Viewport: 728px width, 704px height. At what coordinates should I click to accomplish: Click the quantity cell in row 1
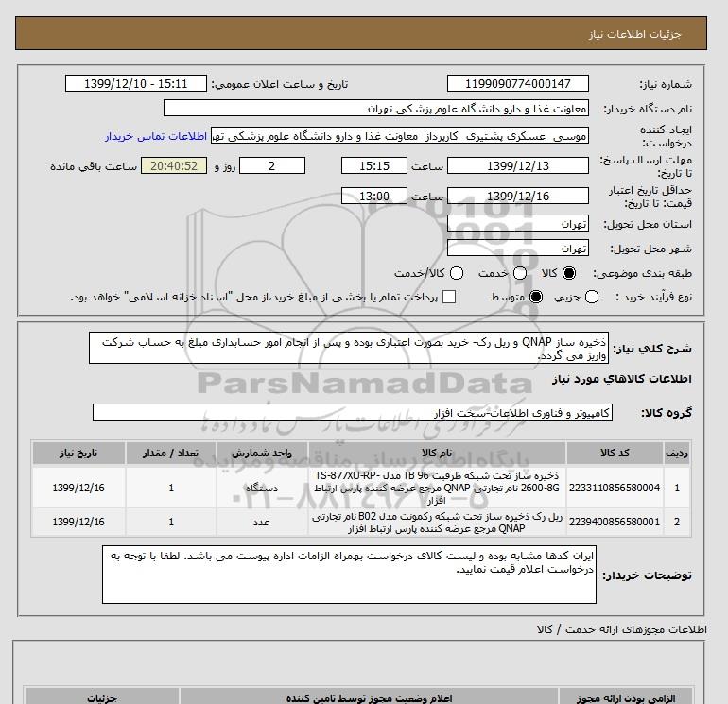coord(171,488)
